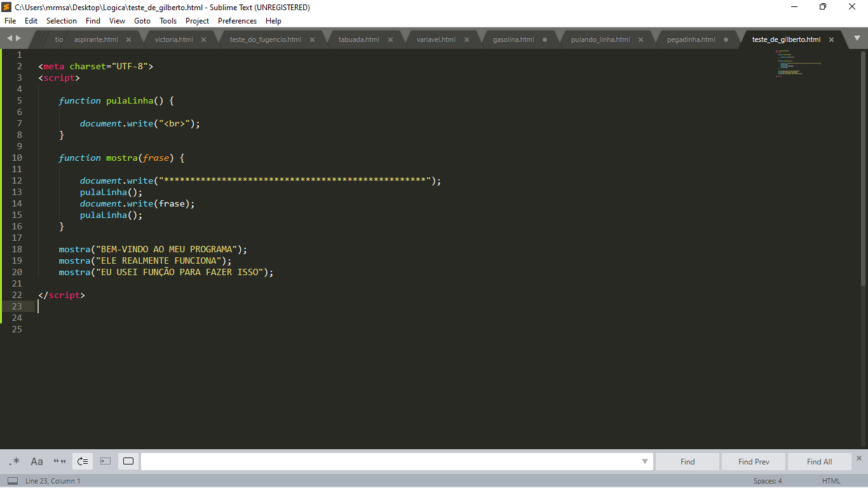Close the teste_do_fugencio.html tab
This screenshot has width=868, height=488.
tap(312, 39)
